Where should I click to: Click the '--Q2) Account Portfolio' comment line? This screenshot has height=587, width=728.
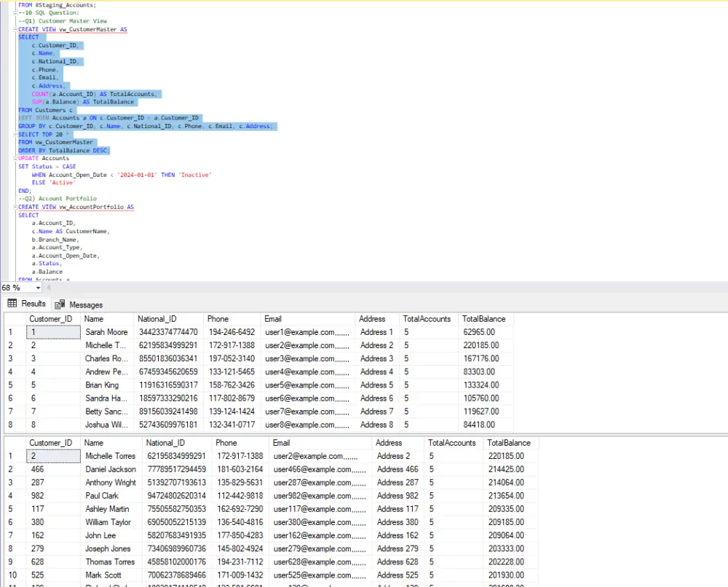[x=58, y=198]
